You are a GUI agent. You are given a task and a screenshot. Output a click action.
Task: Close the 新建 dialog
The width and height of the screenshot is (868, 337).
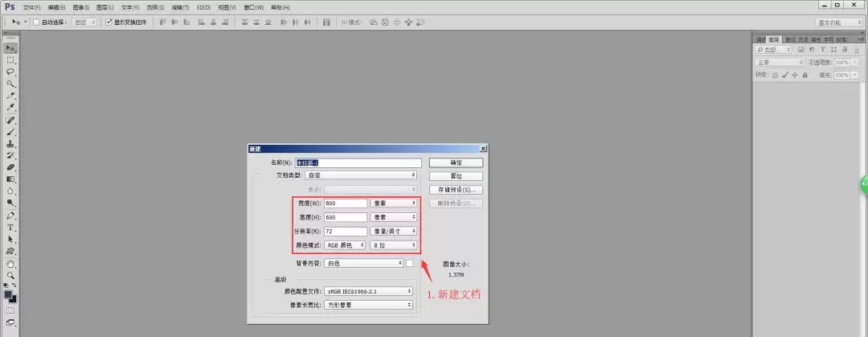tap(483, 149)
